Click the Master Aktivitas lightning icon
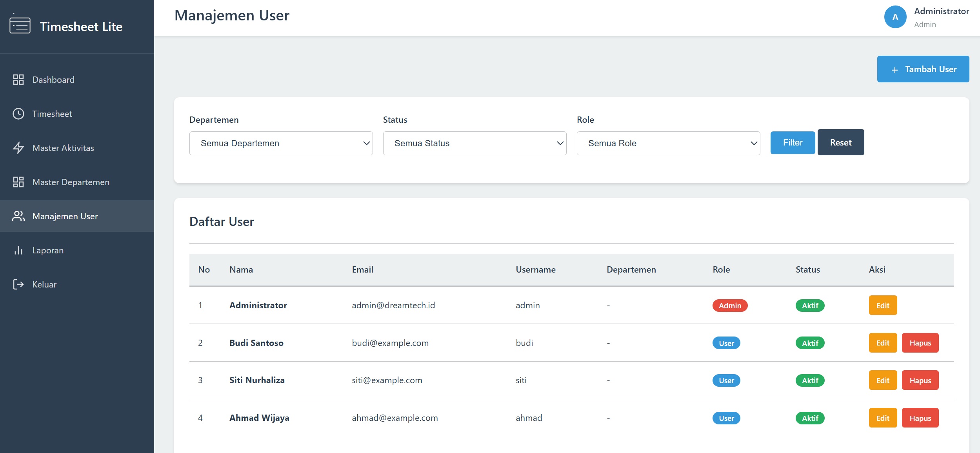980x453 pixels. [x=18, y=148]
